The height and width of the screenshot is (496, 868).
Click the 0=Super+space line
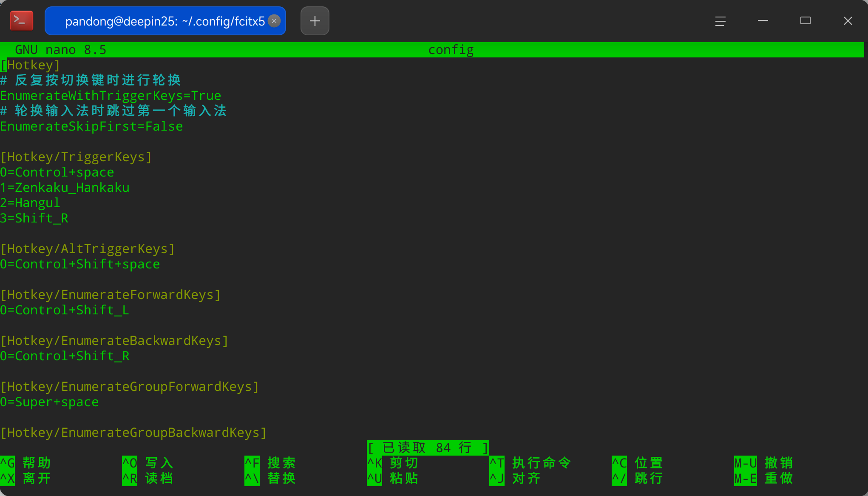[49, 402]
